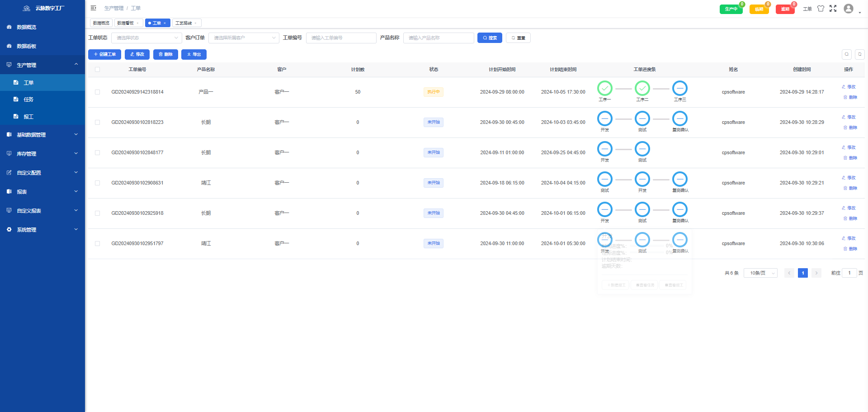Image resolution: width=868 pixels, height=412 pixels.
Task: Open the 10条/页 page size dropdown
Action: pos(760,273)
